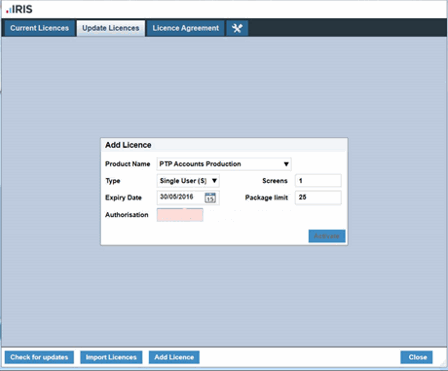Screen dimensions: 448x371
Task: Open the Expiry Date calendar picker
Action: [x=210, y=198]
